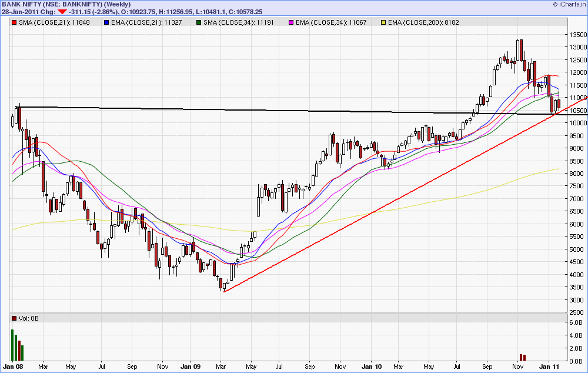Click the 2.0B volume axis label

[x=576, y=348]
